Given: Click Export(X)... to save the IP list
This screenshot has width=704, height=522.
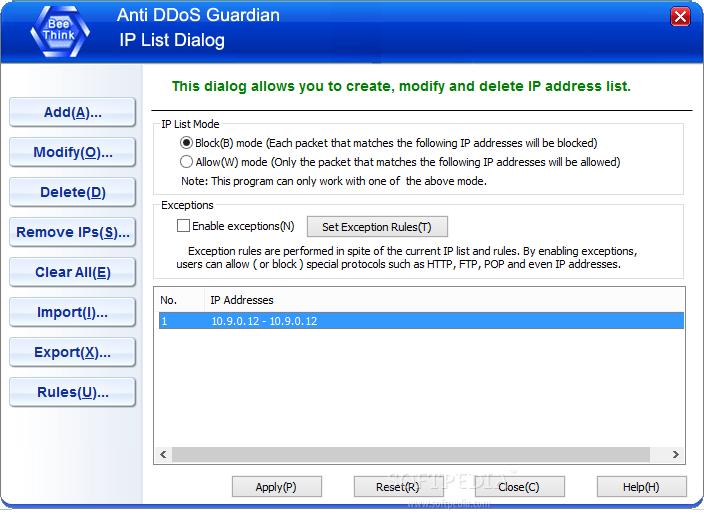Looking at the screenshot, I should [x=72, y=352].
